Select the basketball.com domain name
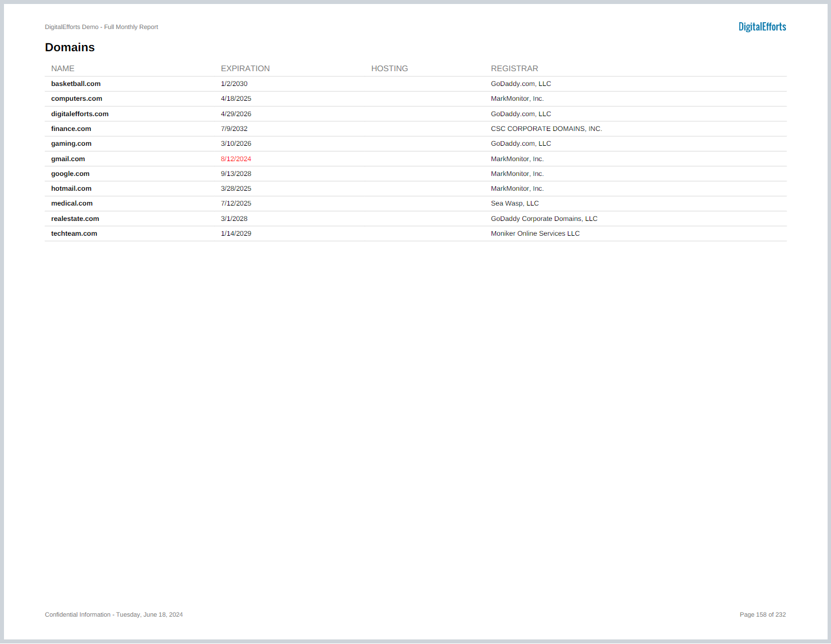 tap(76, 84)
